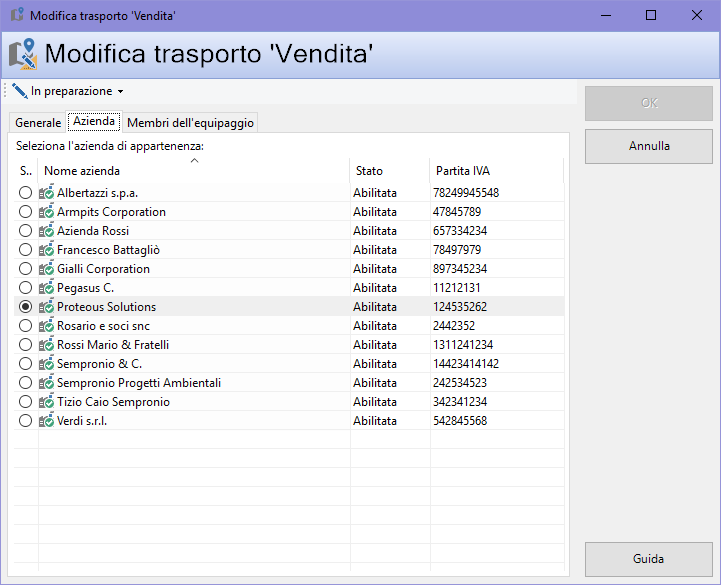
Task: Click the company icon beside Sempronio & C.
Action: point(46,364)
